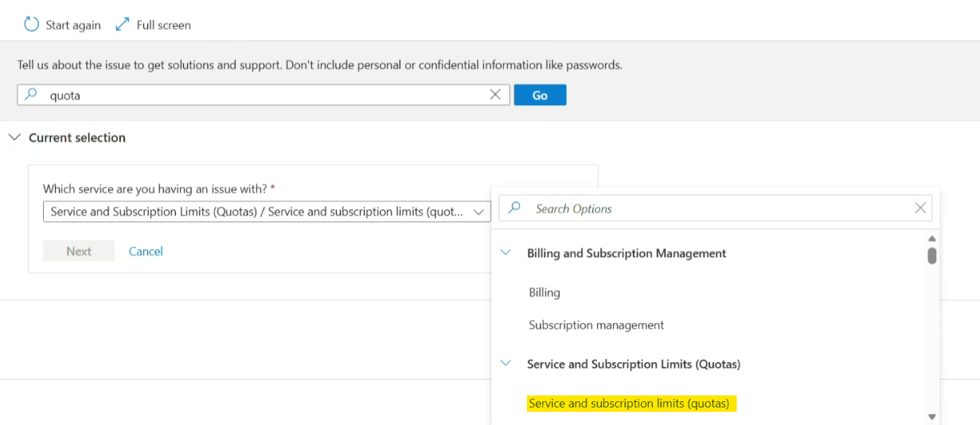980x425 pixels.
Task: Select the Subscription management option
Action: click(596, 326)
